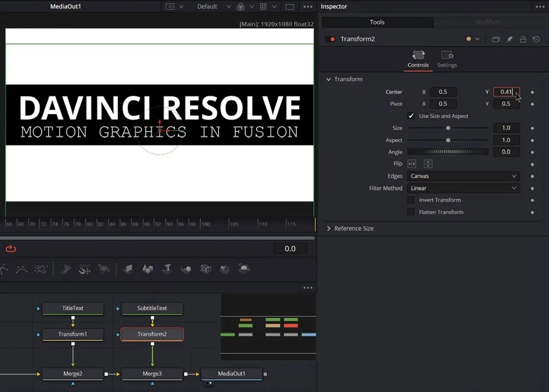Flip the image horizontally
This screenshot has width=549, height=392.
412,163
